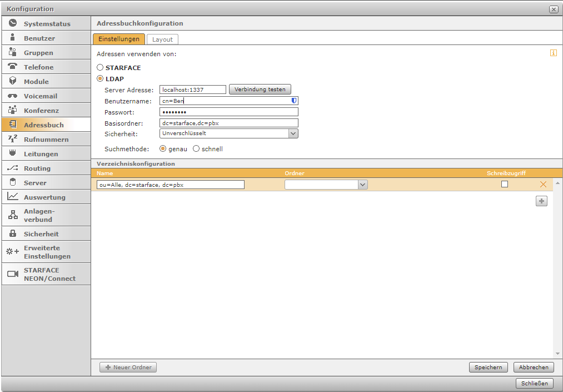Screen dimensions: 563x392
Task: Click the Voicemail icon in sidebar
Action: tap(13, 96)
